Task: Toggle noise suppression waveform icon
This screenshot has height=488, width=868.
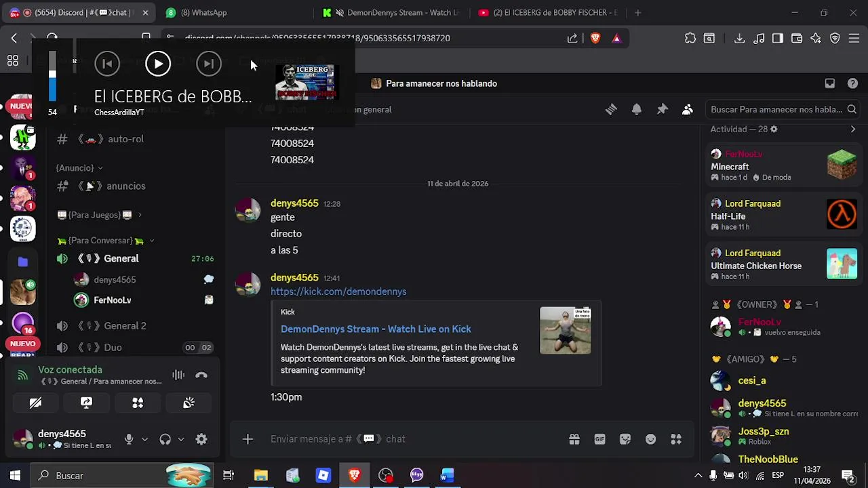Action: pyautogui.click(x=178, y=375)
